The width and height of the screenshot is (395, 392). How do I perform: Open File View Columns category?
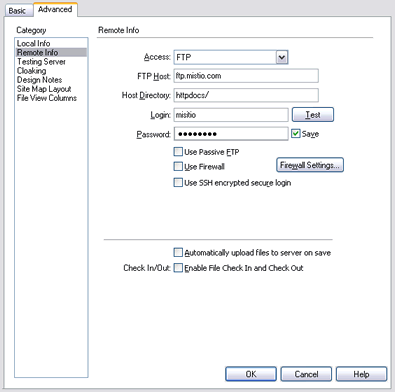[x=47, y=98]
